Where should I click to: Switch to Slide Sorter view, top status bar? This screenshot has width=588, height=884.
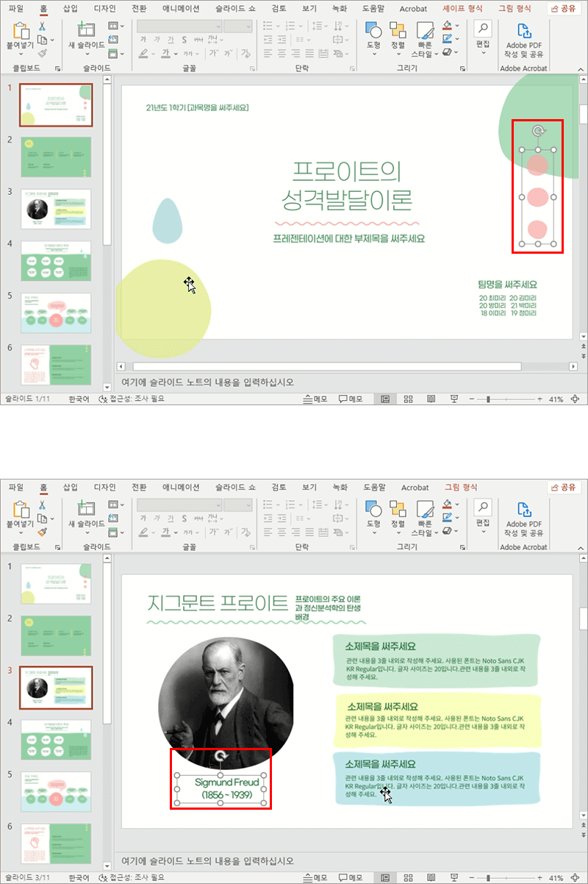click(x=408, y=399)
